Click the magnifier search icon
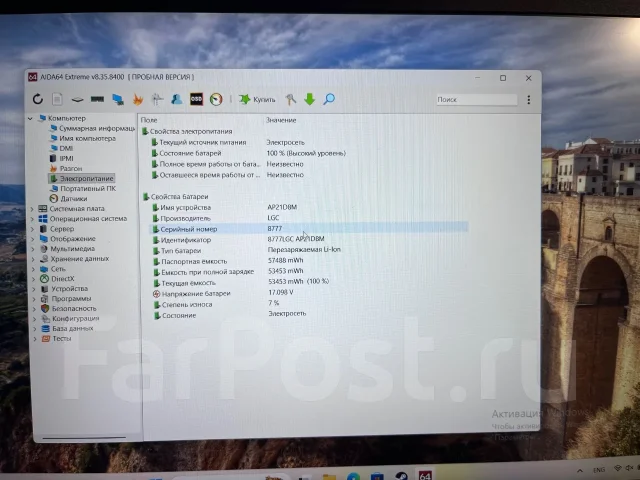The width and height of the screenshot is (640, 480). (329, 99)
